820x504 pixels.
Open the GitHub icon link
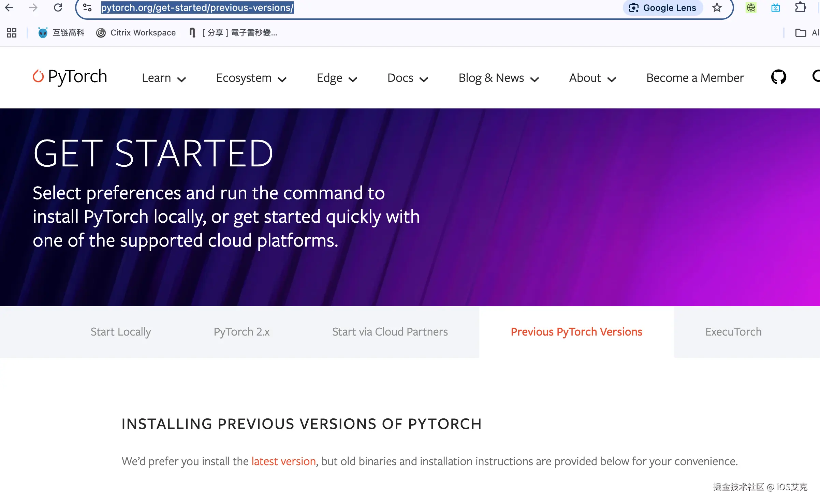pyautogui.click(x=779, y=77)
